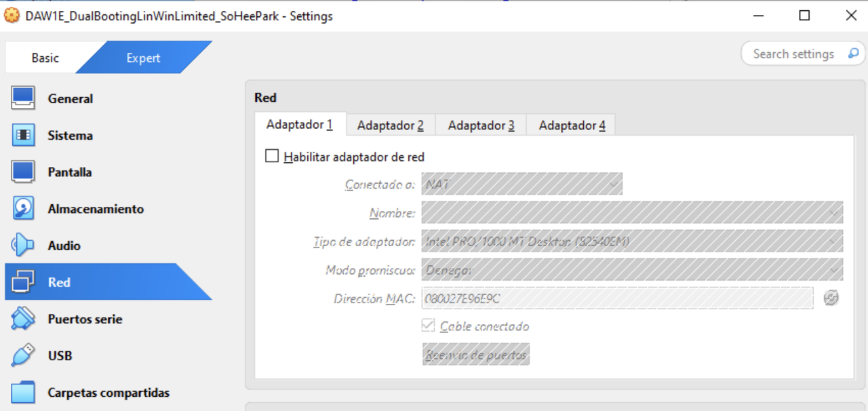Open the Nombre dropdown

(632, 212)
